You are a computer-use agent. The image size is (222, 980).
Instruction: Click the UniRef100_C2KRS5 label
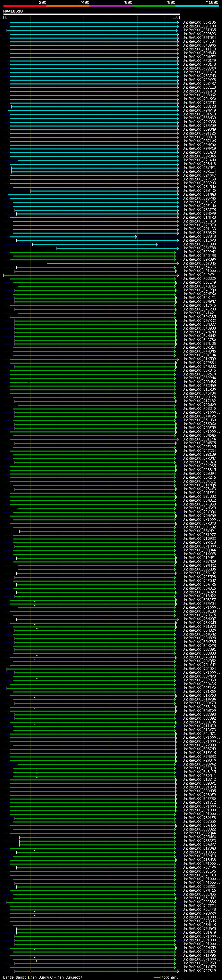199,465
